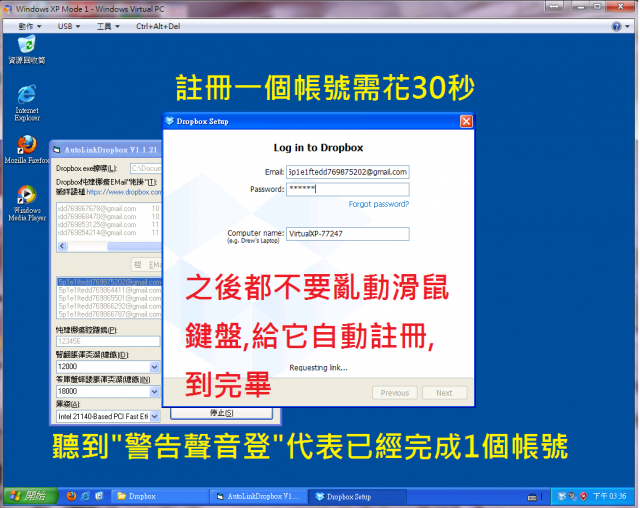The height and width of the screenshot is (508, 640).
Task: Expand the help dropdown arrow in Virtual PC
Action: [627, 27]
